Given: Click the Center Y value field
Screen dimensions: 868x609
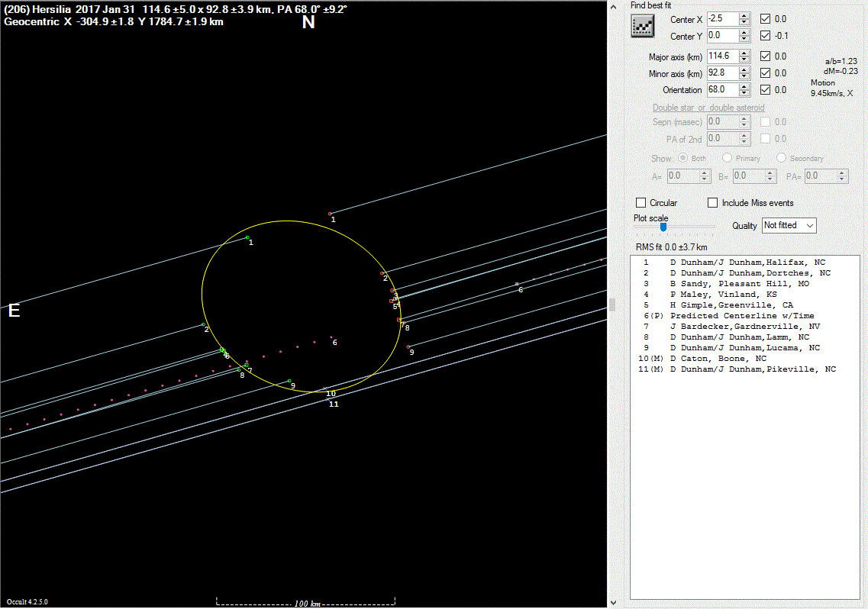Looking at the screenshot, I should [x=723, y=35].
